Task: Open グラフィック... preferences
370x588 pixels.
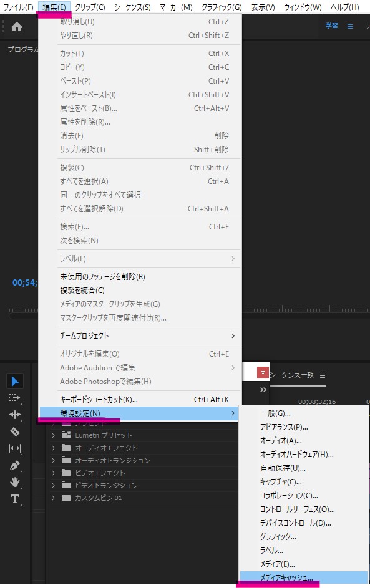Action: click(x=304, y=537)
